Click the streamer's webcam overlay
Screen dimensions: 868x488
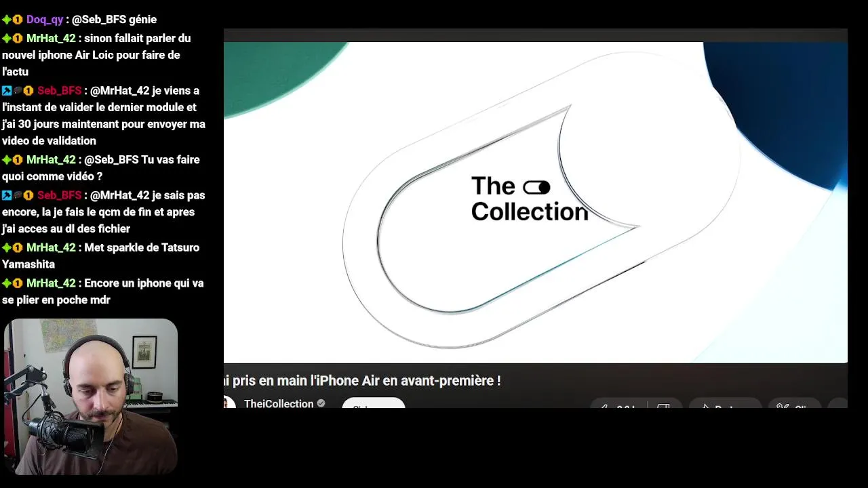[x=91, y=396]
